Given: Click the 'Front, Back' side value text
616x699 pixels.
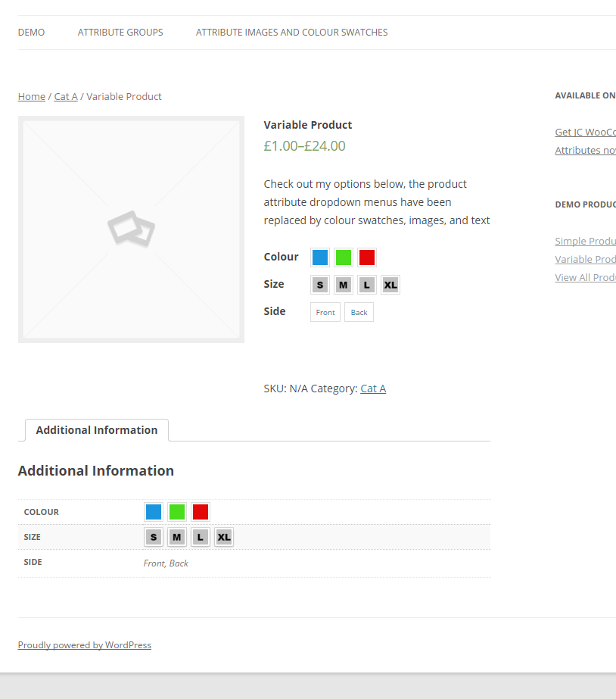Looking at the screenshot, I should point(166,563).
